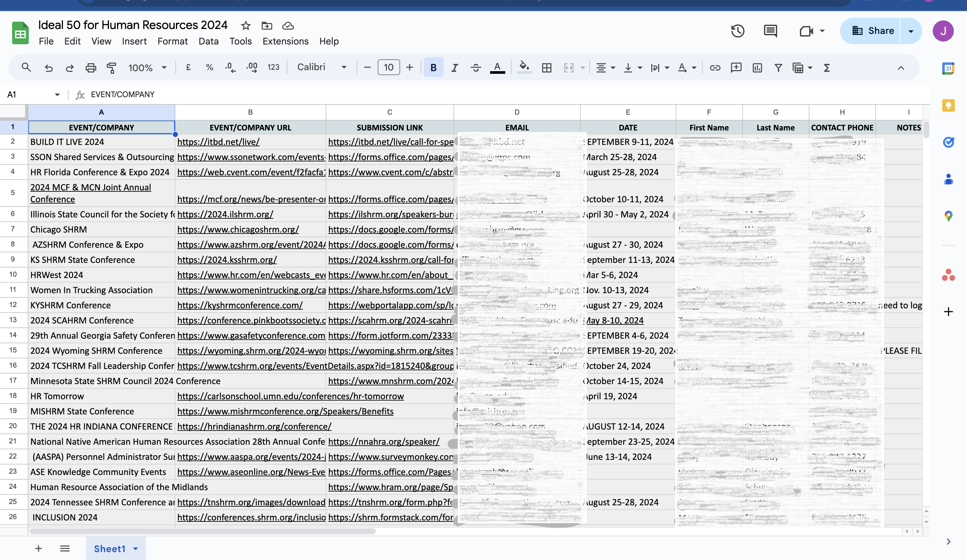967x560 pixels.
Task: Click the functions sigma icon
Action: [x=827, y=68]
